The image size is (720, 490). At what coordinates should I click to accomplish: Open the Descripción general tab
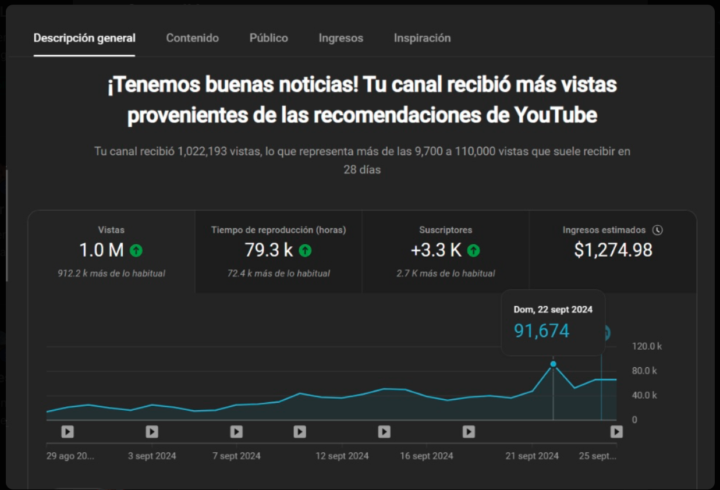pos(84,38)
